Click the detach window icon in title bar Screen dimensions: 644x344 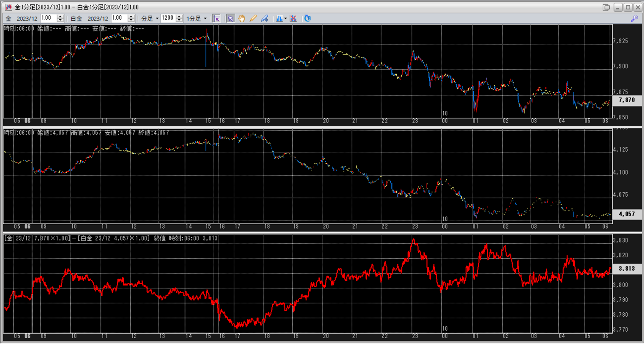606,7
